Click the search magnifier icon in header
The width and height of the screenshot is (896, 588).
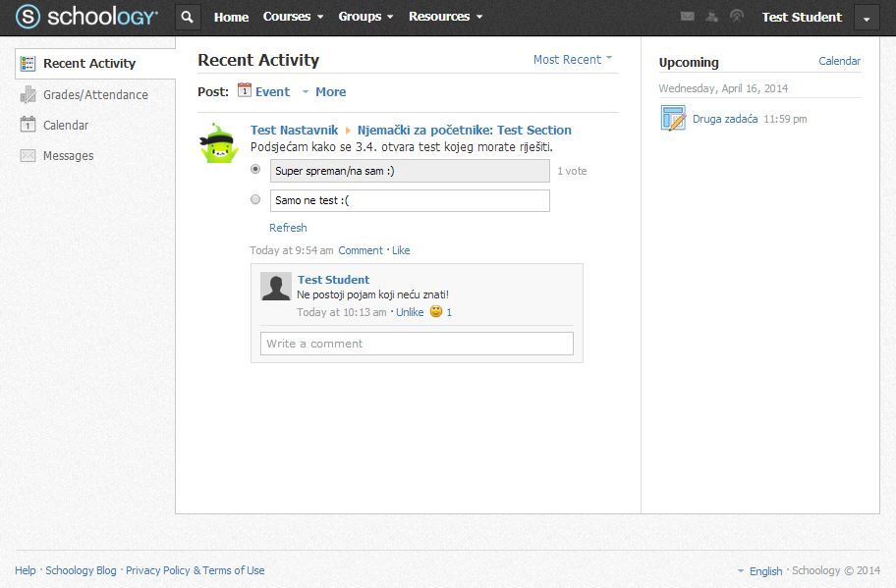188,17
